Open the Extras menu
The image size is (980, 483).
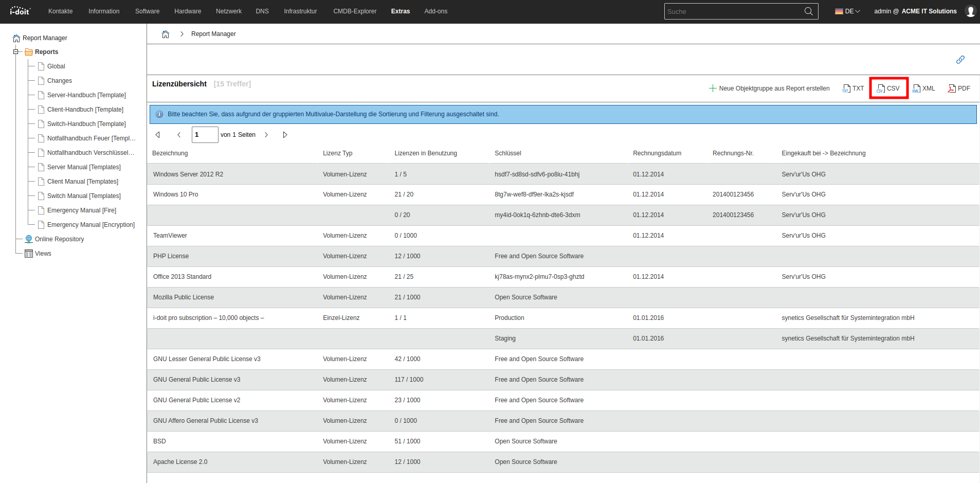400,11
